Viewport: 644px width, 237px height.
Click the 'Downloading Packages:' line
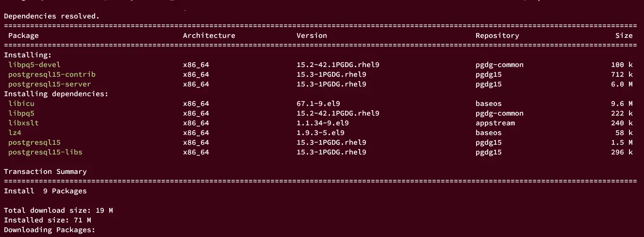[50, 230]
